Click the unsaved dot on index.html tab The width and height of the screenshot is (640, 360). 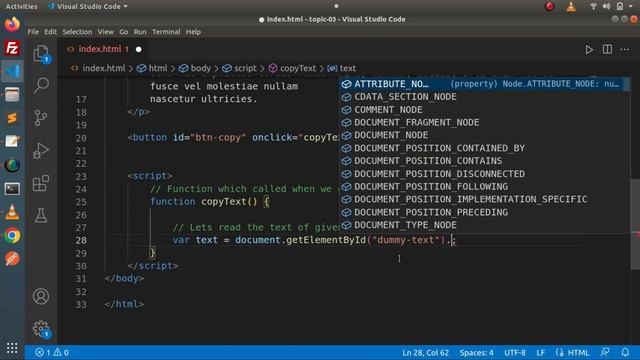coord(139,49)
